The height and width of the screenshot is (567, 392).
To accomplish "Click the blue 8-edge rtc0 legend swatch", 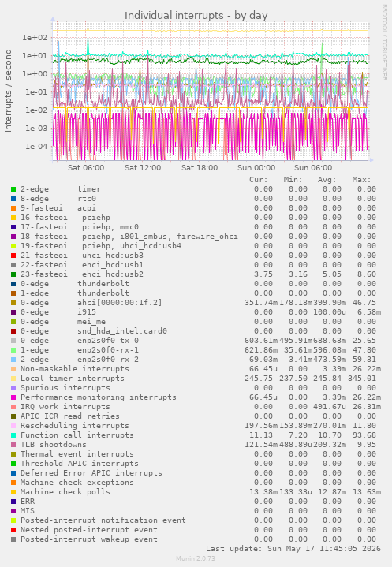I will tap(13, 199).
